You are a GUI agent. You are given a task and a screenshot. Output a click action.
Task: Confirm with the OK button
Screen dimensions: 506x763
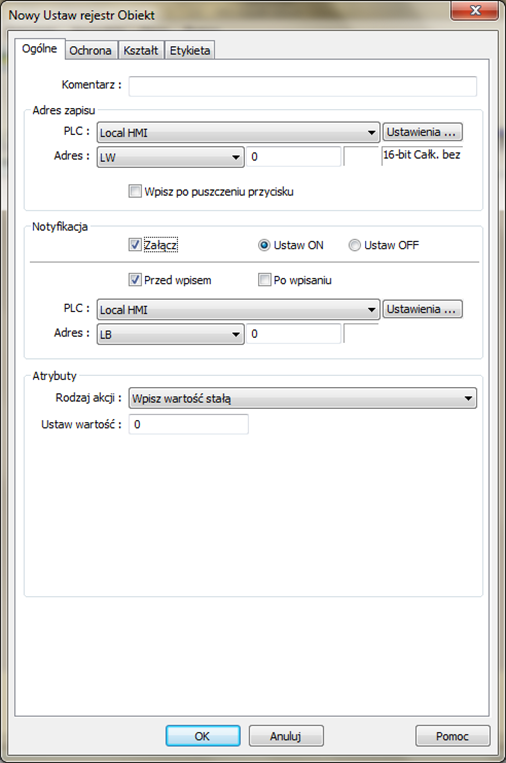pyautogui.click(x=203, y=736)
